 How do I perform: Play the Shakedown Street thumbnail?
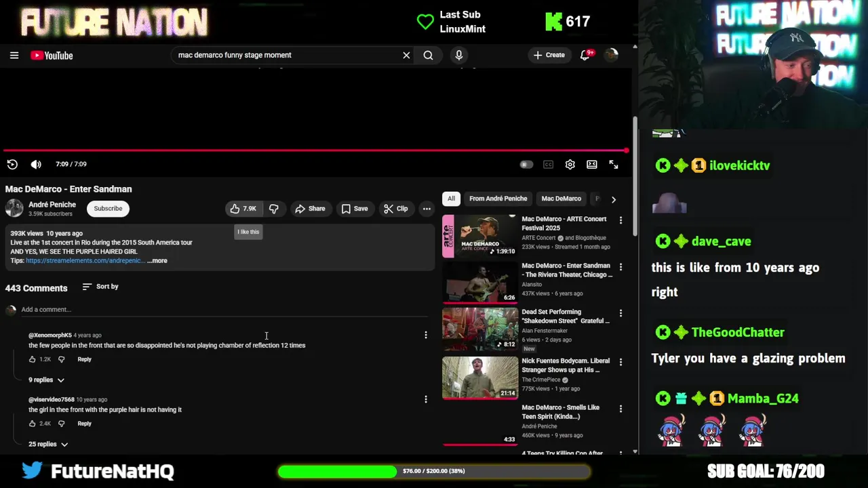pos(479,329)
